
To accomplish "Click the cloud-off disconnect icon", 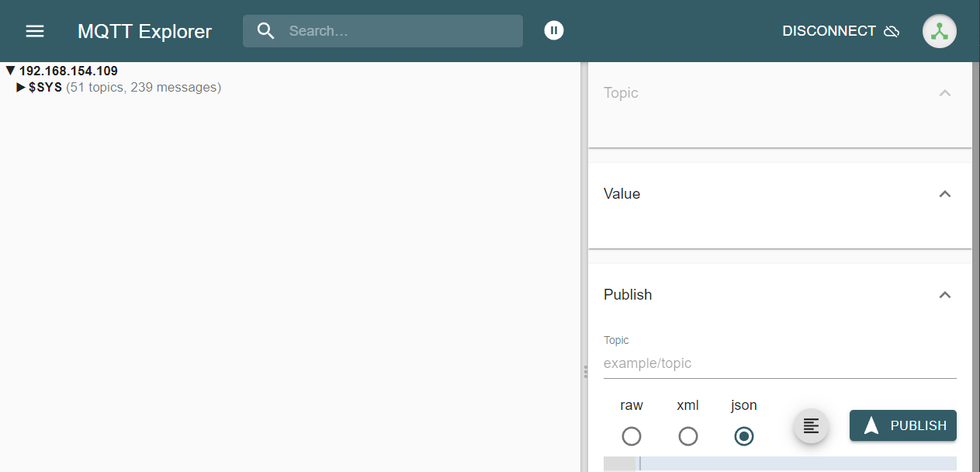I will (x=892, y=31).
